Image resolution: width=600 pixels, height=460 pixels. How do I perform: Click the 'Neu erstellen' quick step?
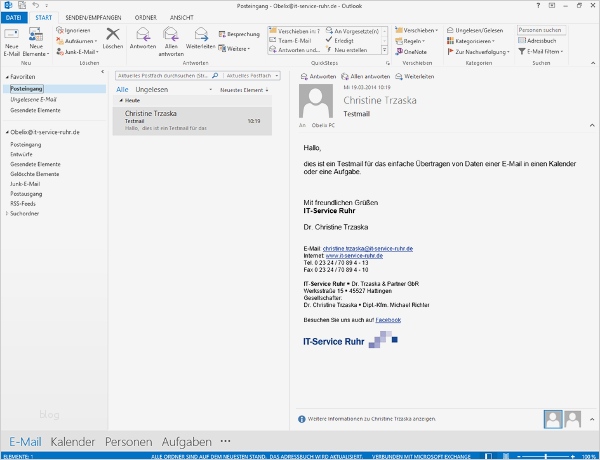click(347, 50)
